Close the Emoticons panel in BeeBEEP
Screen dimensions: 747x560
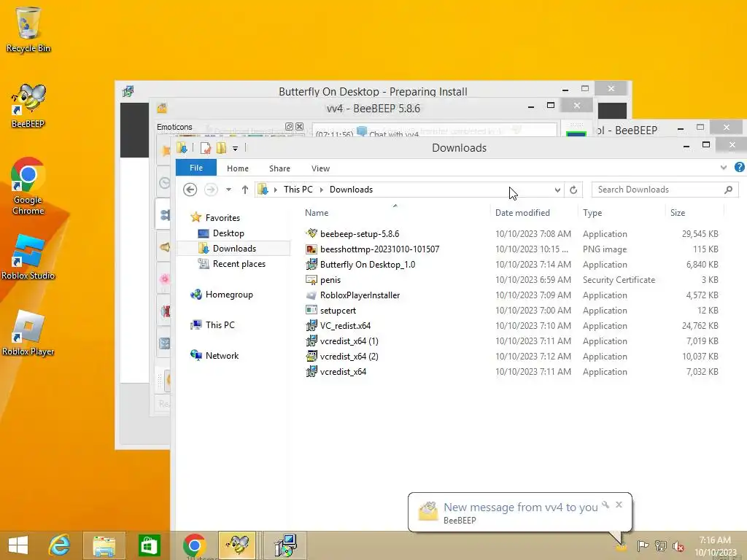click(x=299, y=126)
